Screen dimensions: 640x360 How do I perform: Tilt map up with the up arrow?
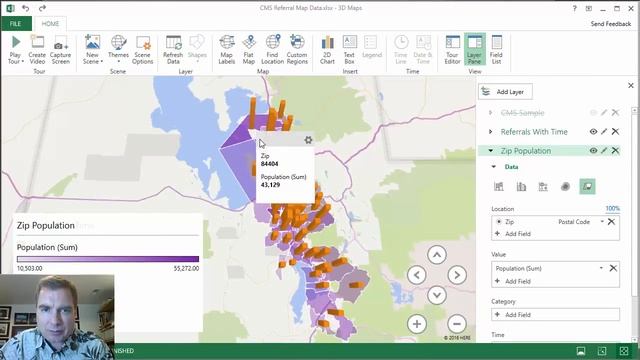tap(437, 255)
